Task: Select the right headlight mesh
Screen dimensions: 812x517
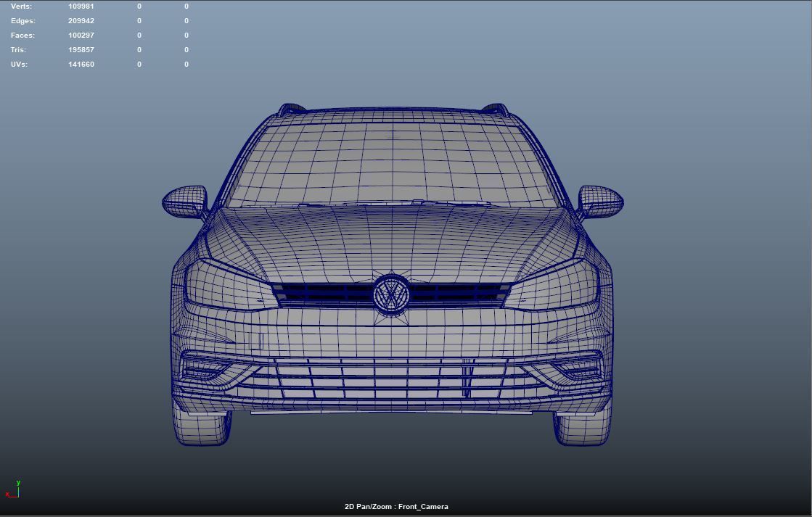Action: point(552,286)
